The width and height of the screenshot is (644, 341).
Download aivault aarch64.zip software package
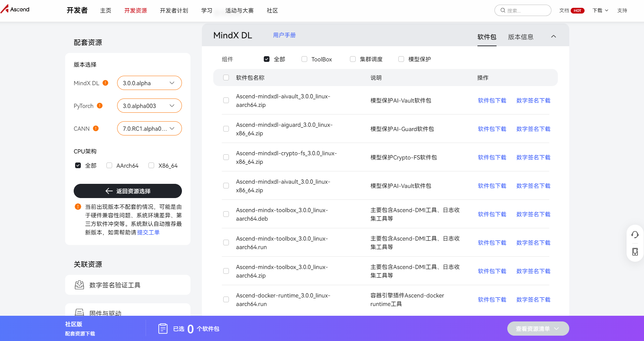coord(492,100)
